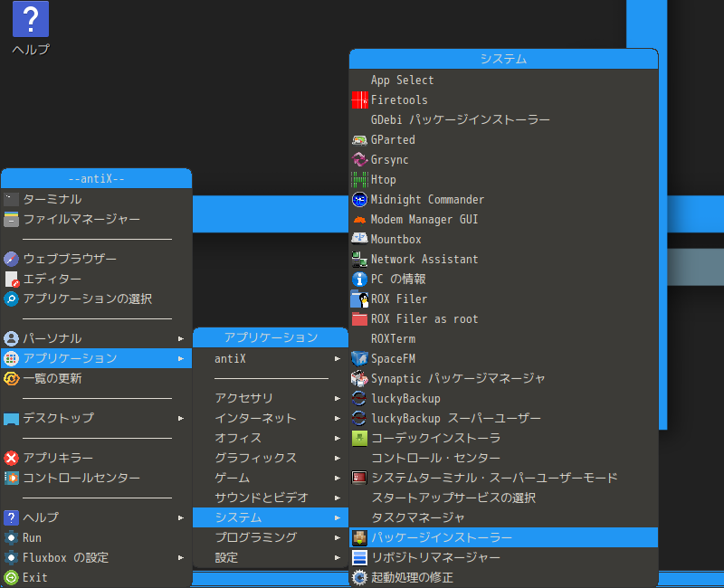The image size is (724, 588).
Task: Launch luckyBackup
Action: (504, 398)
